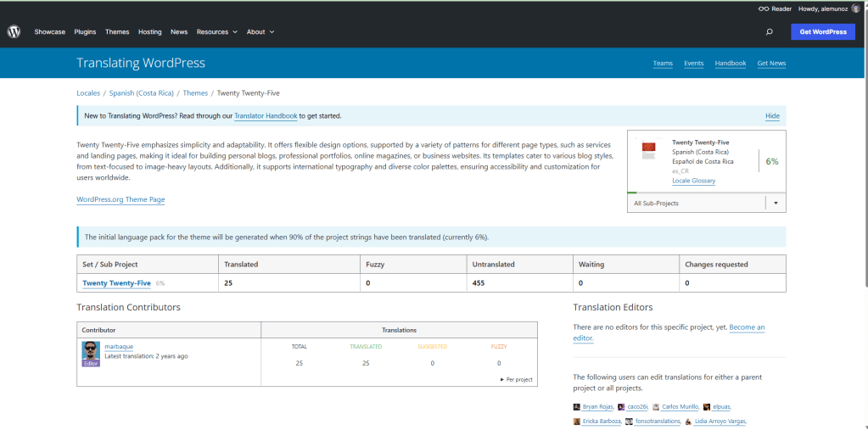868x430 pixels.
Task: Click the Howdy, alemunoz account text
Action: (x=824, y=8)
